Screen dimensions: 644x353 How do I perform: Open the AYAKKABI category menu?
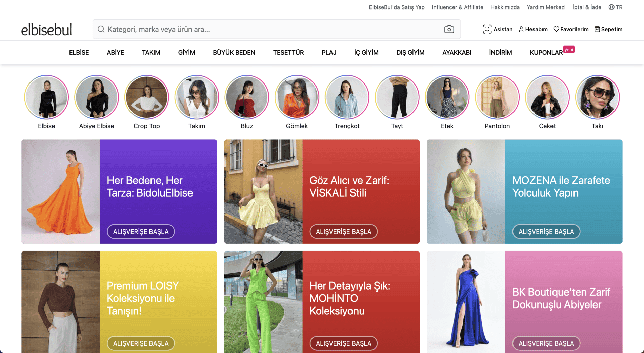tap(457, 53)
